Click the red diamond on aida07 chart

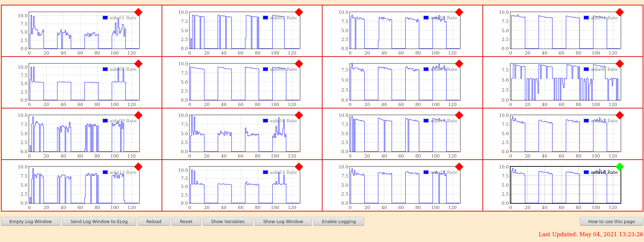click(459, 64)
